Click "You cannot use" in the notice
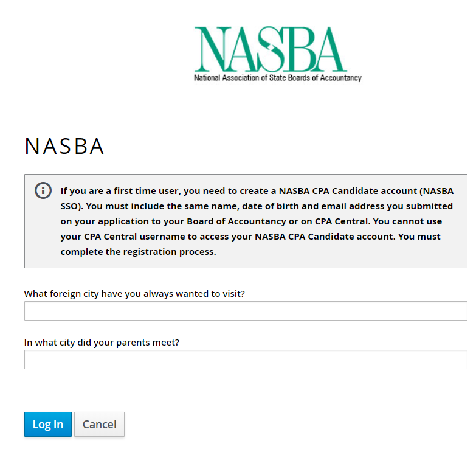This screenshot has width=476, height=449. click(x=419, y=221)
